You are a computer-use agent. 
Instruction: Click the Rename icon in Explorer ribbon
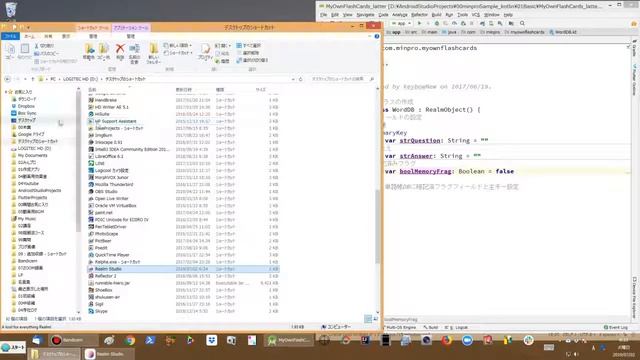click(134, 49)
